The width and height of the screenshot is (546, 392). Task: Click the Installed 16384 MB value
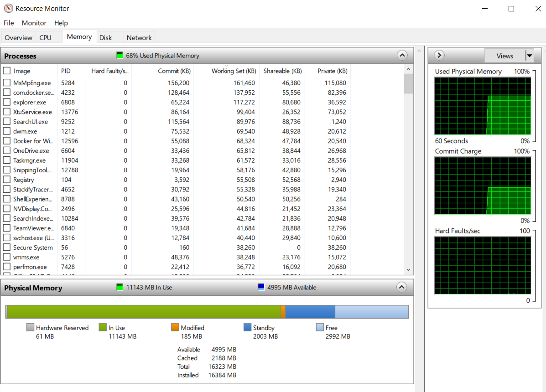tap(222, 375)
